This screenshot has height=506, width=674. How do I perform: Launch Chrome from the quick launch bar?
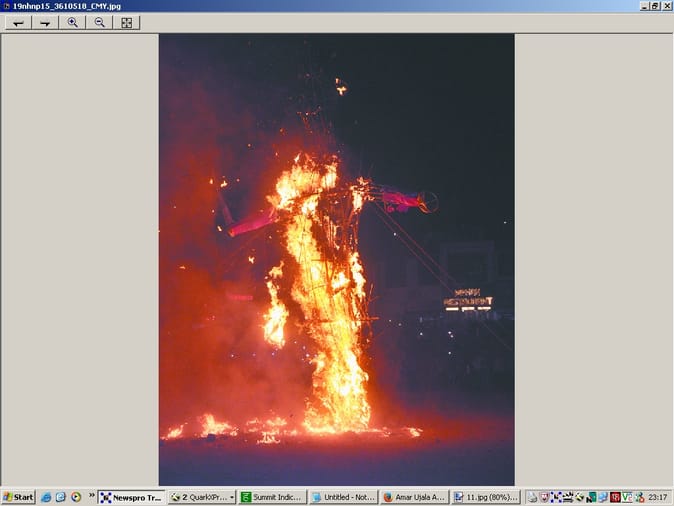pos(76,497)
